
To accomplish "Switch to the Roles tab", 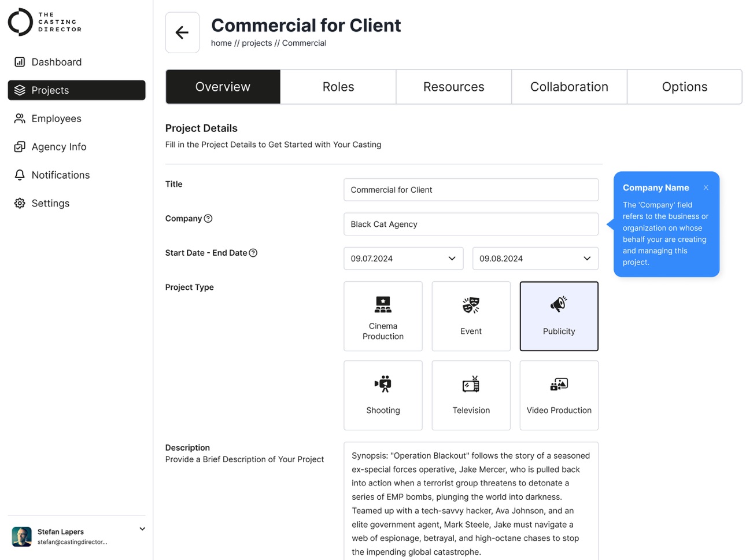I will (x=338, y=87).
